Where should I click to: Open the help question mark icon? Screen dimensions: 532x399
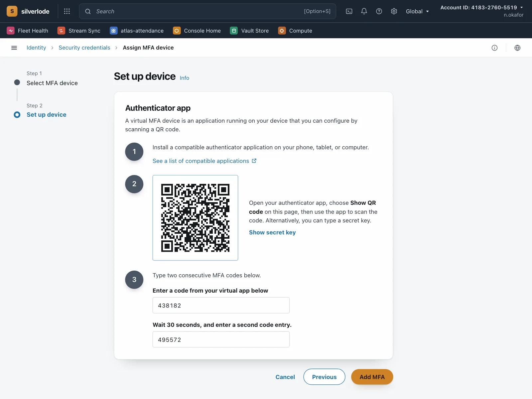click(379, 11)
